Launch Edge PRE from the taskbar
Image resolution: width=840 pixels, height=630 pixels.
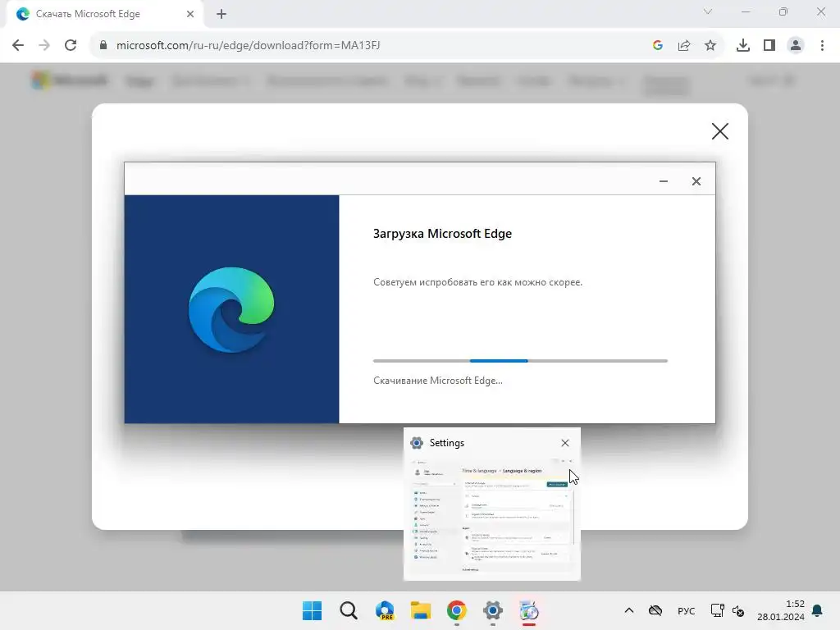pos(385,610)
